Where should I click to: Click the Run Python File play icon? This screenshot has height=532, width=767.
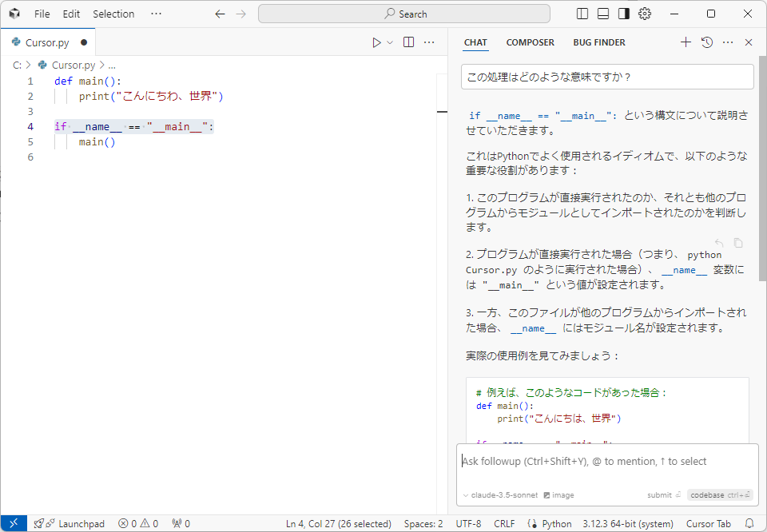coord(376,42)
